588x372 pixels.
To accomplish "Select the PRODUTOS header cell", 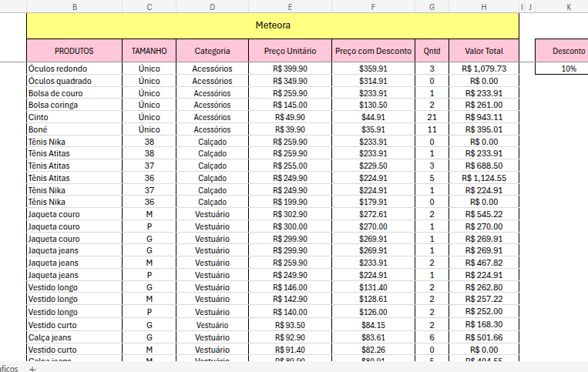I will tap(74, 51).
